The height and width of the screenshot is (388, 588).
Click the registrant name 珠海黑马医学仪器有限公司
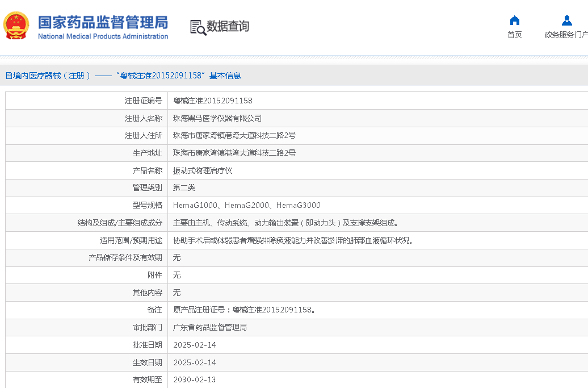(x=217, y=118)
